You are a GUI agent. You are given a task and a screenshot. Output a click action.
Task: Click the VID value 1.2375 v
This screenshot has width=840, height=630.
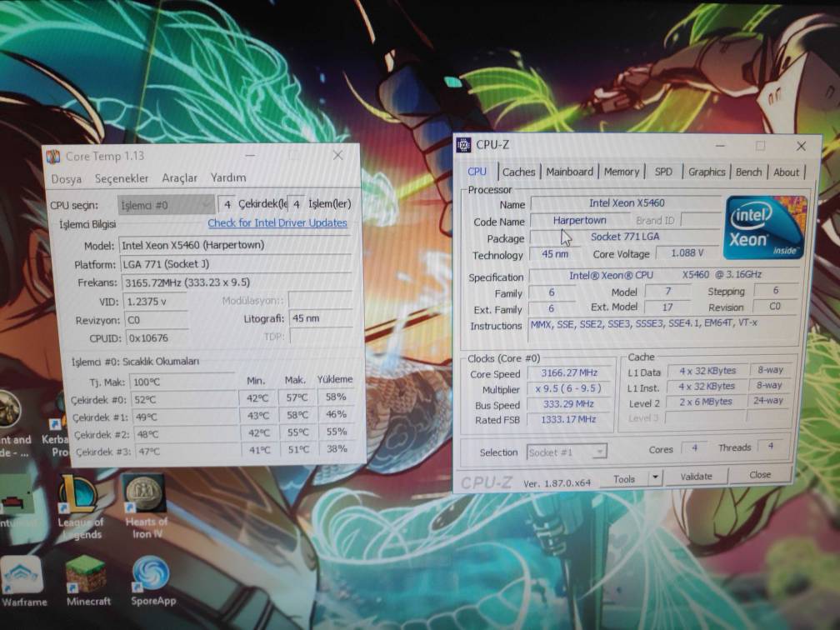[x=155, y=302]
